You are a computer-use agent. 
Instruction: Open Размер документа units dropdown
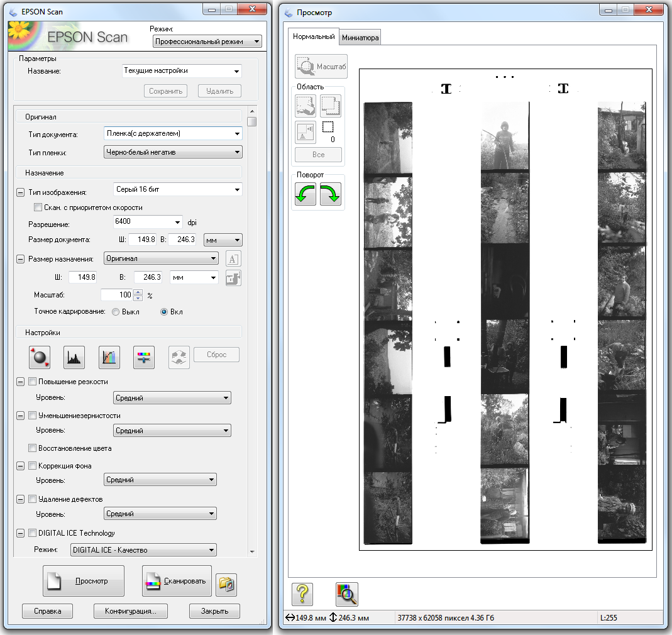pos(223,240)
